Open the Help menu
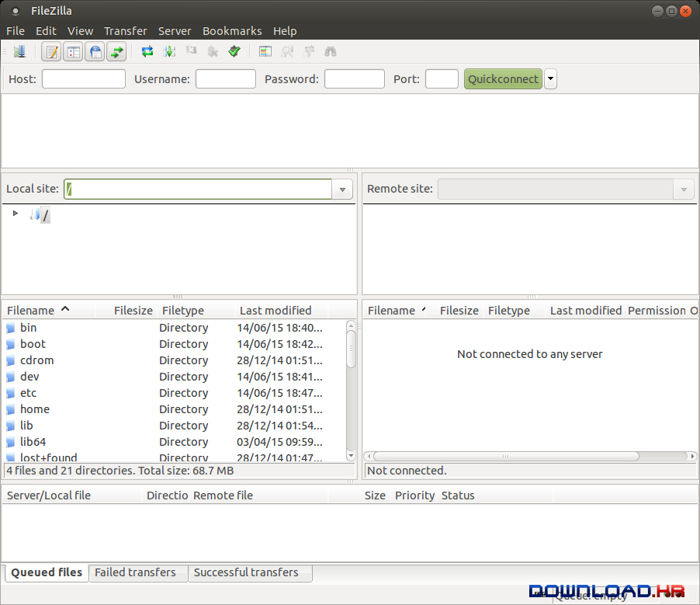Screen dimensions: 700x605 coord(285,31)
